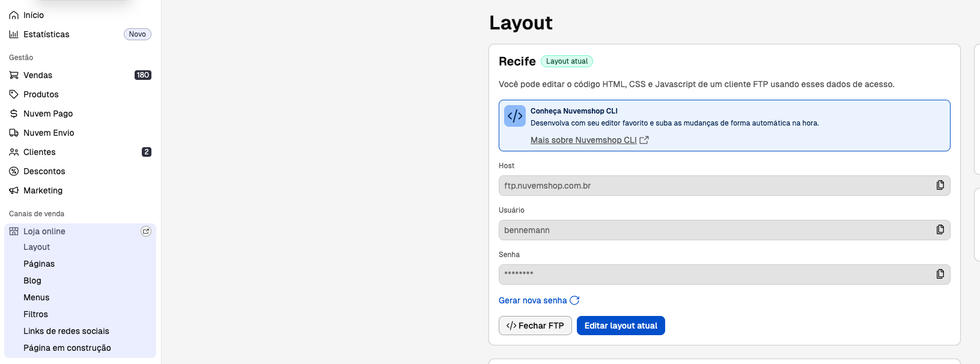Click the refresh icon next to Gerar nova senha

(x=574, y=300)
